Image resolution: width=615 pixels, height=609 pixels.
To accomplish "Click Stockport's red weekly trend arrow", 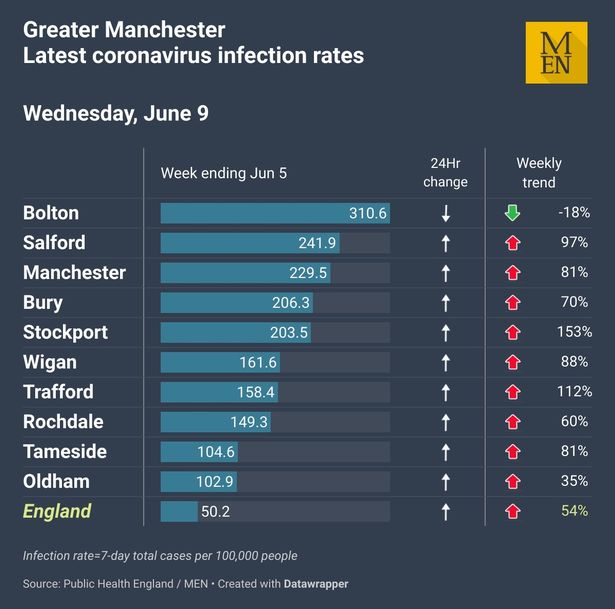I will click(x=513, y=332).
